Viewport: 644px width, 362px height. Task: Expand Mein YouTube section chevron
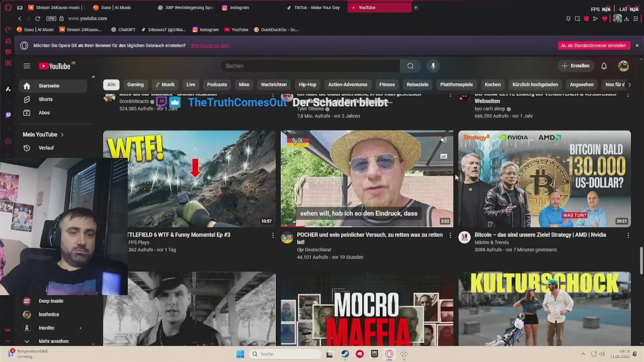(x=62, y=135)
